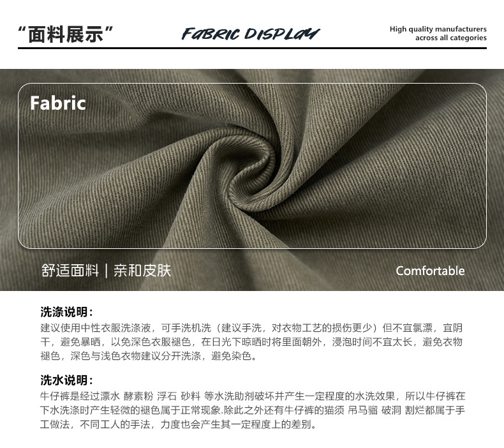Click the first line of washing instructions
The image size is (504, 448).
(x=251, y=328)
